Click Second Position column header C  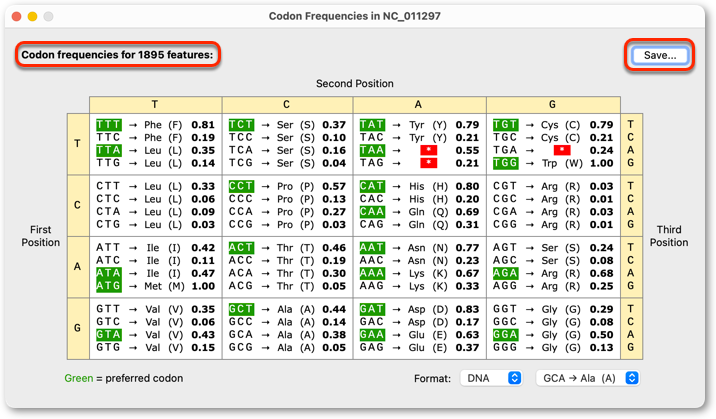tap(287, 105)
